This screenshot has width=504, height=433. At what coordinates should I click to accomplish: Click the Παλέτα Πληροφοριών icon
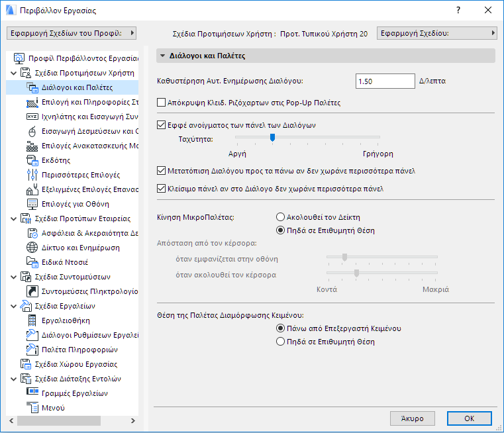click(32, 350)
